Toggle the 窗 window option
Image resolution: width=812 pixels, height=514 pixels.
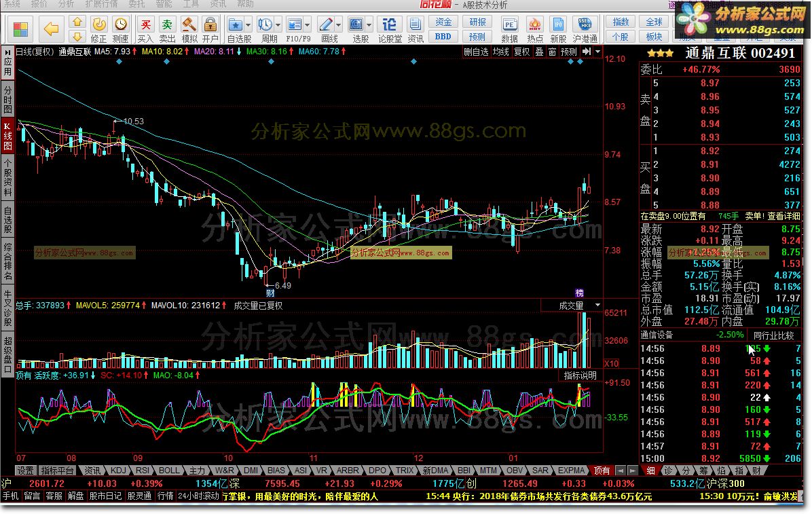[552, 52]
